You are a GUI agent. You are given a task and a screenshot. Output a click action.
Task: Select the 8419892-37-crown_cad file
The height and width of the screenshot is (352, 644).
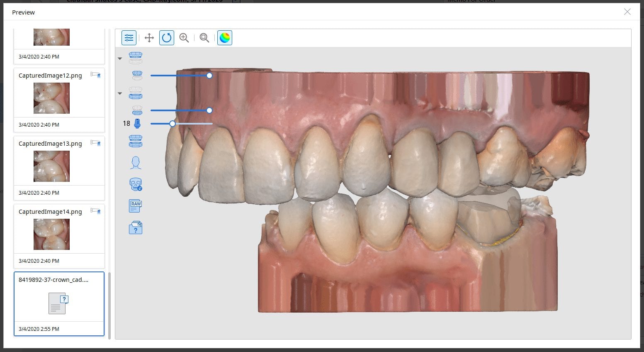(x=58, y=303)
